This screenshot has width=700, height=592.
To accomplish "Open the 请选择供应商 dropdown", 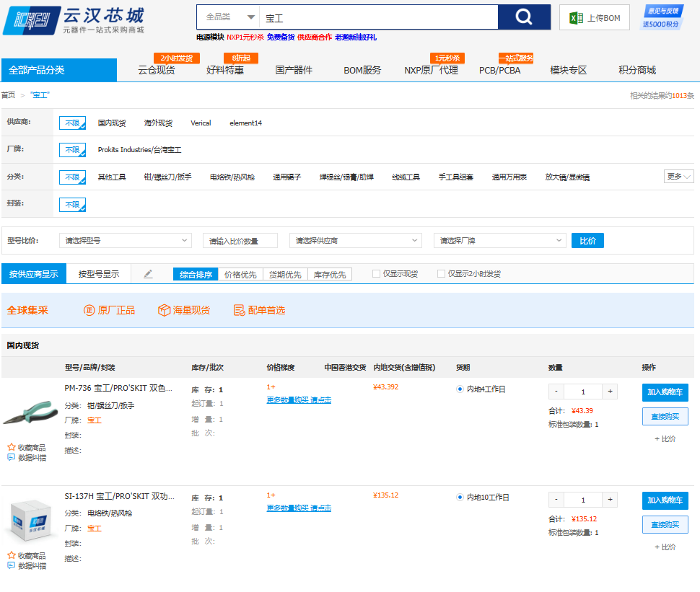I will pyautogui.click(x=356, y=240).
